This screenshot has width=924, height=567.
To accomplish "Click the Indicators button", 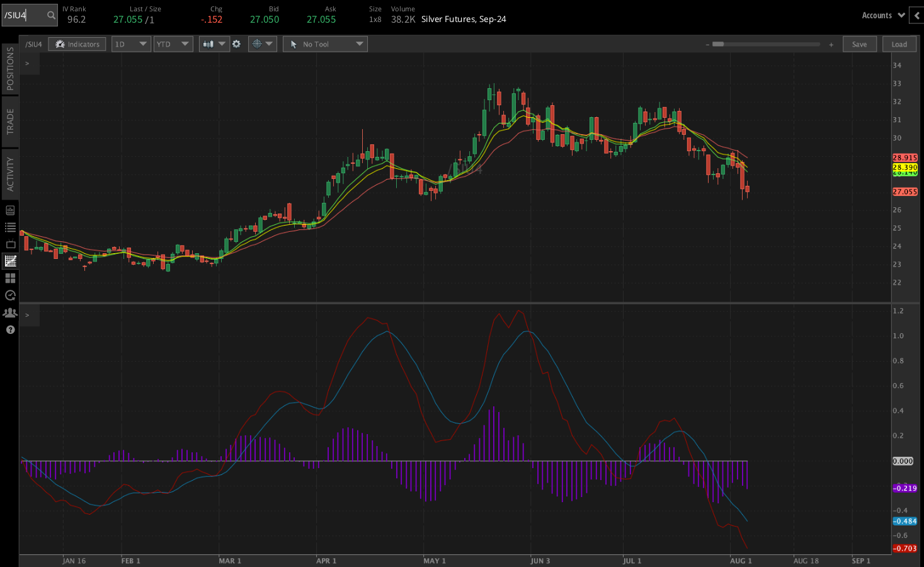I will point(77,44).
